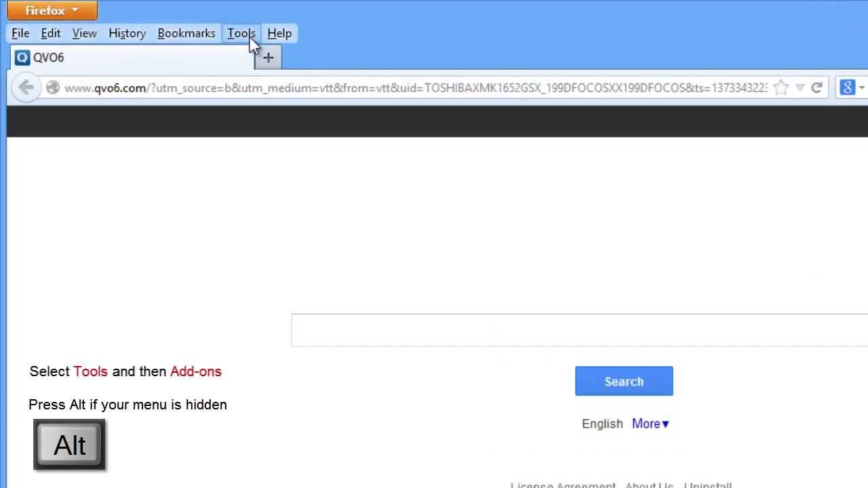This screenshot has height=488, width=868.
Task: Select the QVO6 browser tab
Action: (132, 58)
